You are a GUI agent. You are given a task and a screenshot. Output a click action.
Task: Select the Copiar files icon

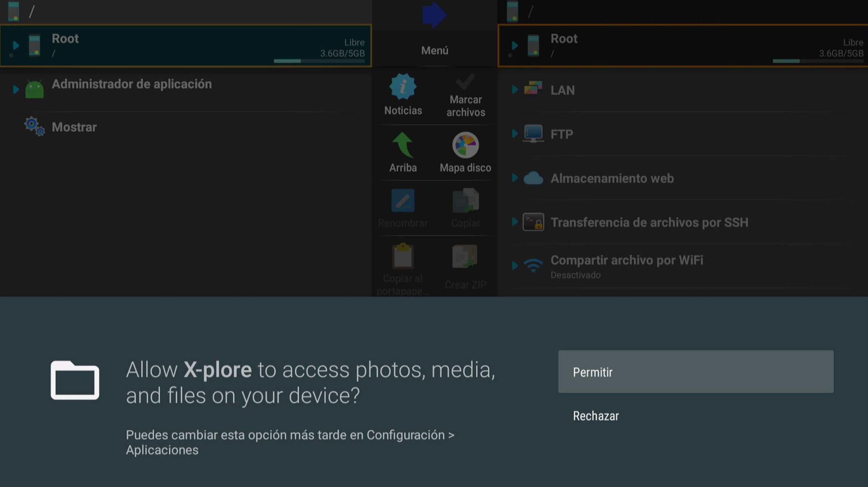(x=465, y=201)
